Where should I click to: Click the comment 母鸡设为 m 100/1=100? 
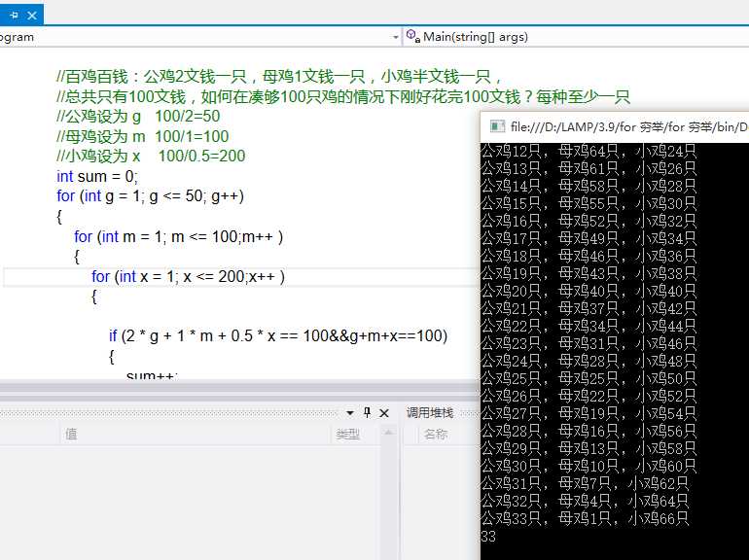coord(142,136)
